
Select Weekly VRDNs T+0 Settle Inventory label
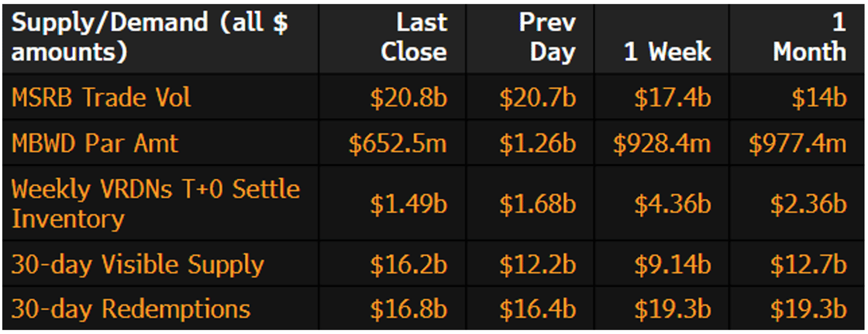(x=155, y=203)
